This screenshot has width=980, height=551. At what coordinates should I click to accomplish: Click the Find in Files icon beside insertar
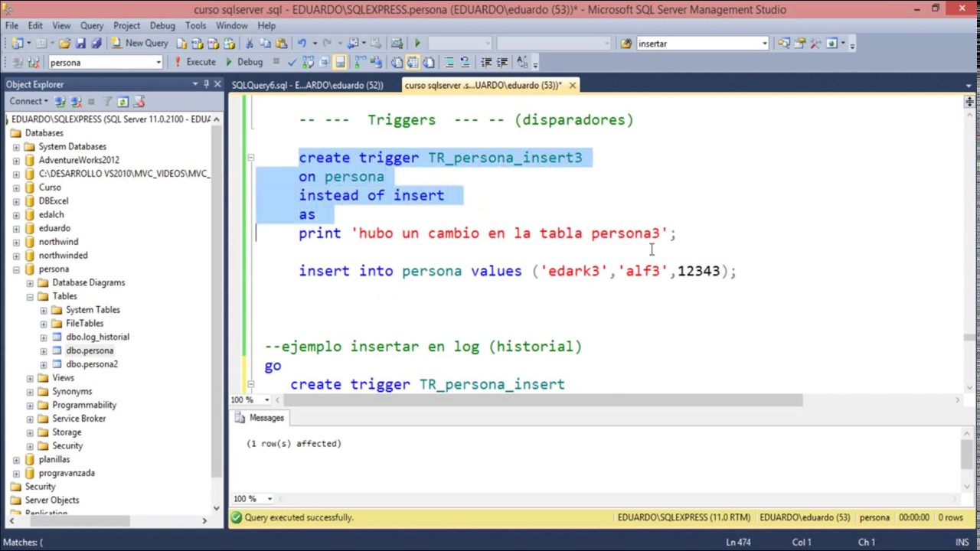pos(626,44)
